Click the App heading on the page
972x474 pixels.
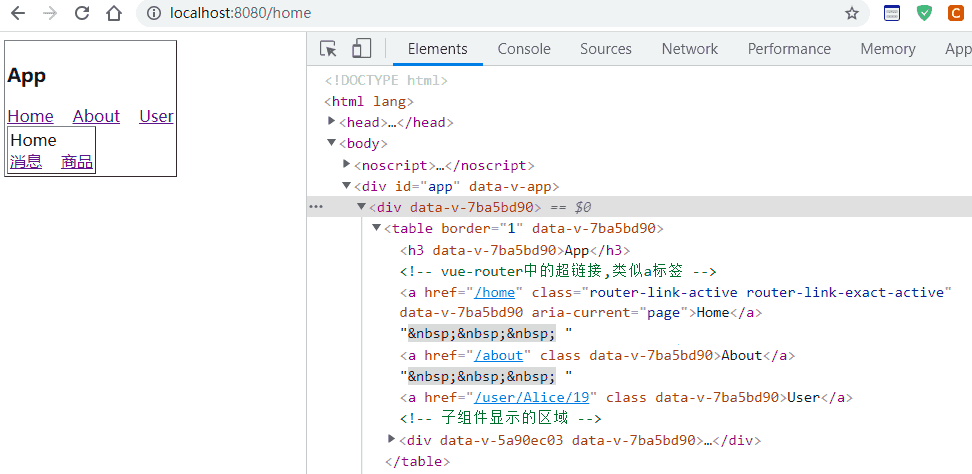coord(27,76)
